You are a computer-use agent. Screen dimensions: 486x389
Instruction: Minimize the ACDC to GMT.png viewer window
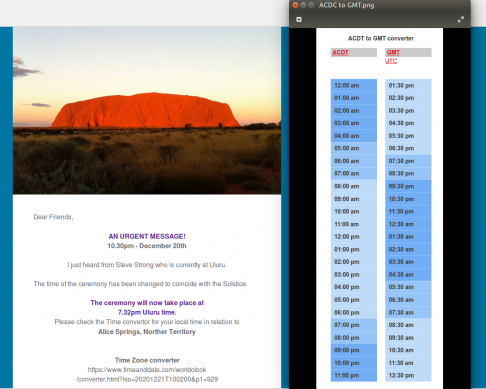pos(303,5)
